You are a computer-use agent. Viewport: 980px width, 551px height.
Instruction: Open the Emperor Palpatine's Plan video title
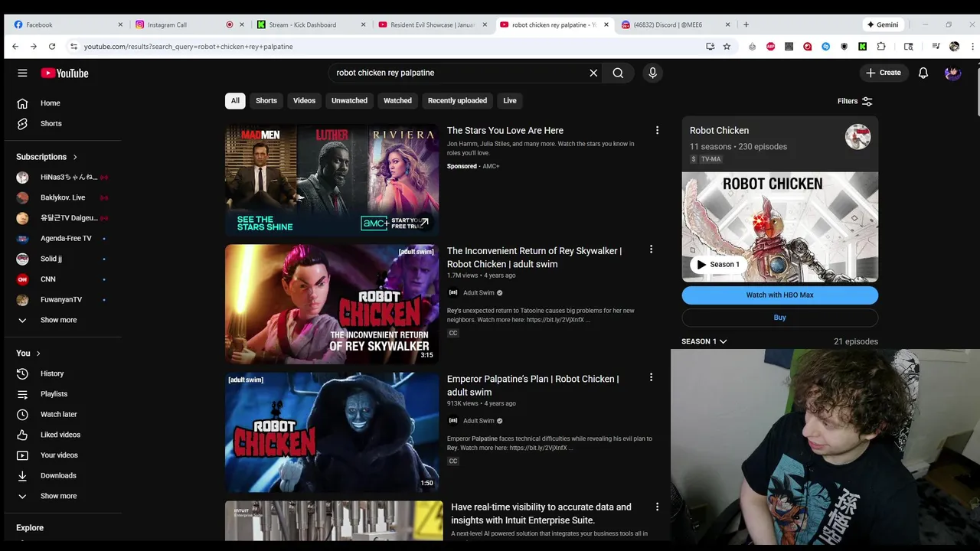(x=533, y=386)
